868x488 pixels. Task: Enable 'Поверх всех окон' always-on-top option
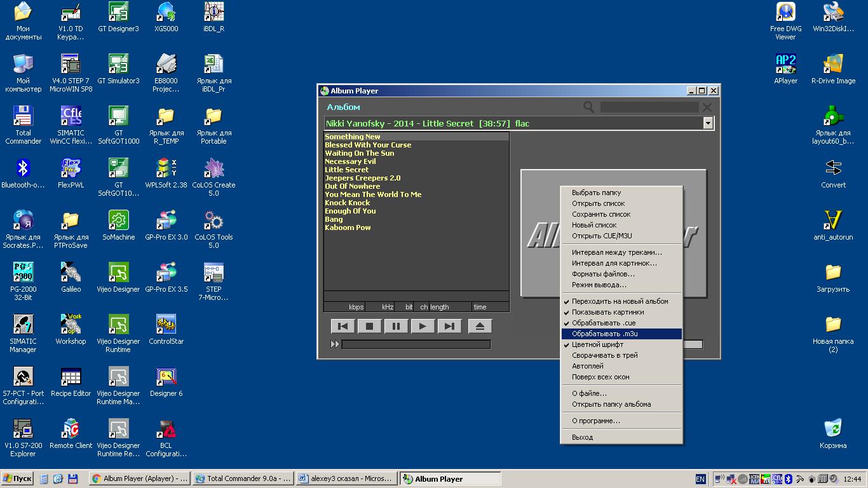click(x=621, y=377)
